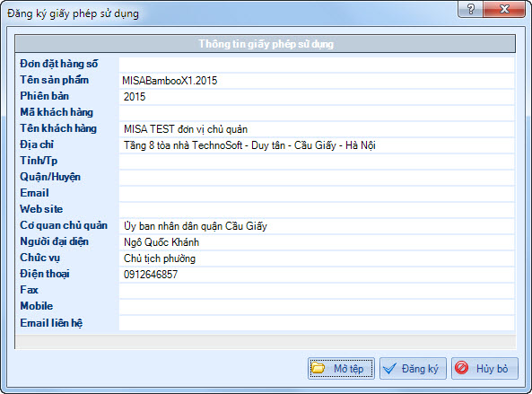Select the Đăng ký button label
Image resolution: width=532 pixels, height=394 pixels.
[x=420, y=369]
